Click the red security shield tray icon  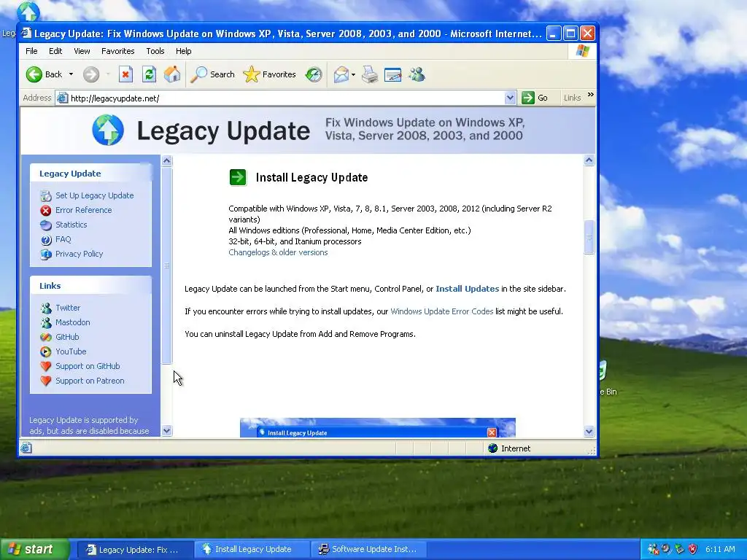click(x=693, y=549)
